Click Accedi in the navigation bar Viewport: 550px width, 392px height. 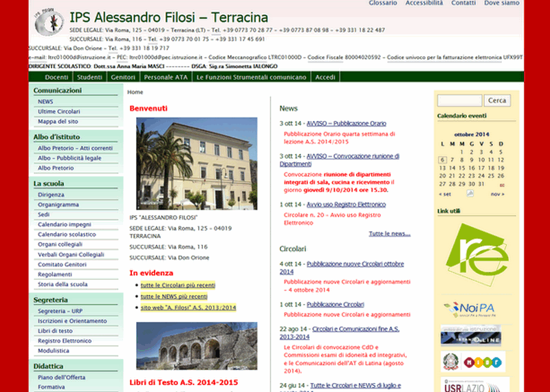(325, 77)
